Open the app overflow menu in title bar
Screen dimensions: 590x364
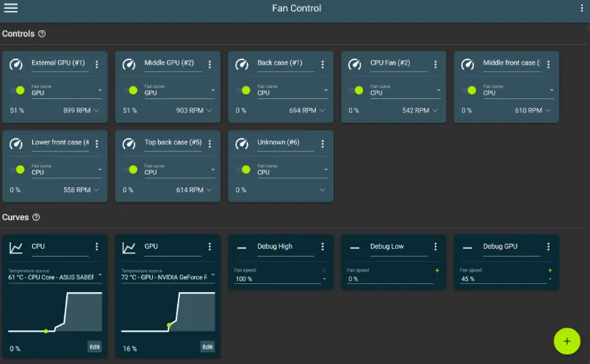[582, 8]
